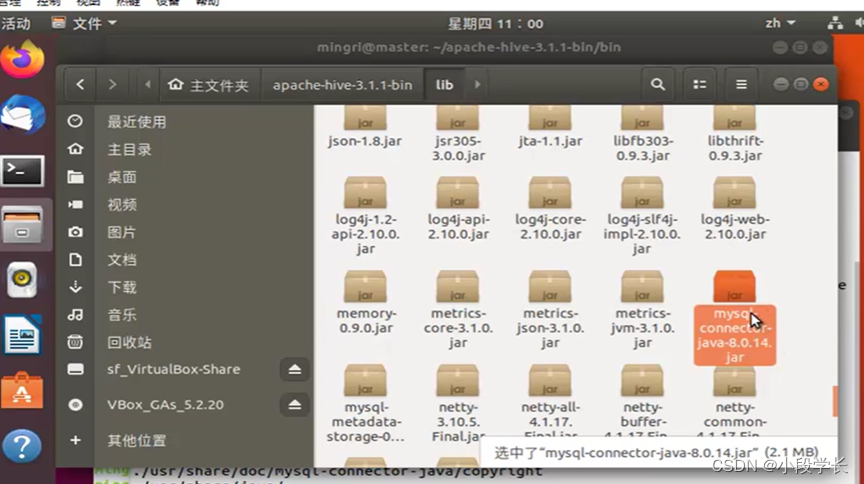Viewport: 864px width, 484px height.
Task: Select the json-1.8.jar file
Action: coord(365,127)
